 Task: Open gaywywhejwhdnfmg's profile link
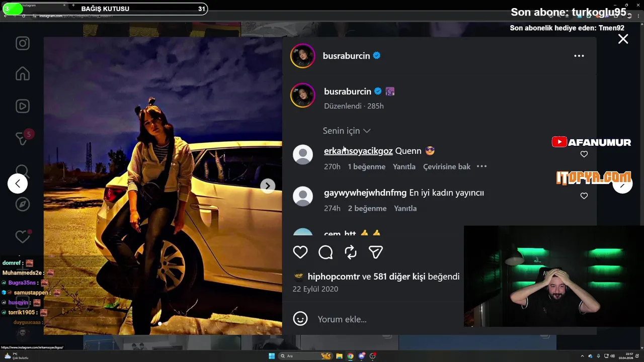[365, 193]
